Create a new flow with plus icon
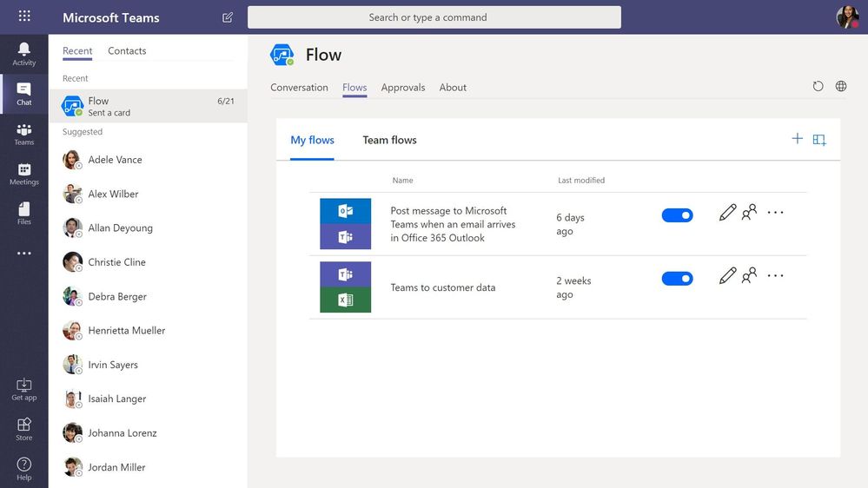The image size is (868, 488). click(x=797, y=139)
